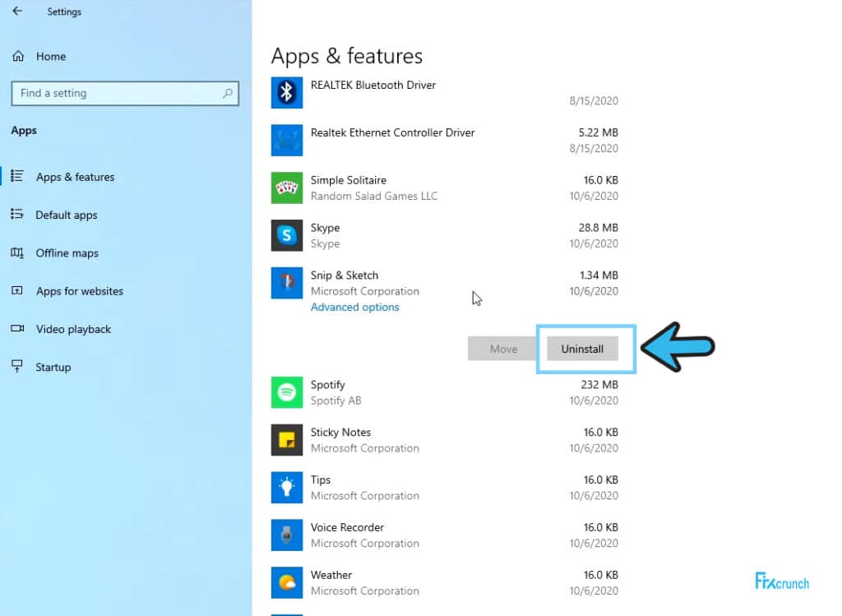Click the 5.22 MB Realtek Ethernet size
Image resolution: width=842 pixels, height=616 pixels.
tap(599, 132)
